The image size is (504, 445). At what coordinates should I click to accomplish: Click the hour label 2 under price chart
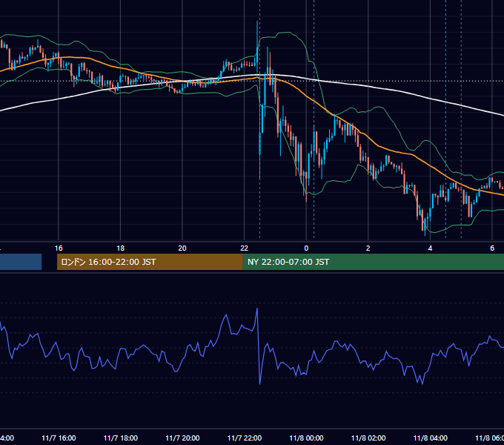[x=368, y=248]
